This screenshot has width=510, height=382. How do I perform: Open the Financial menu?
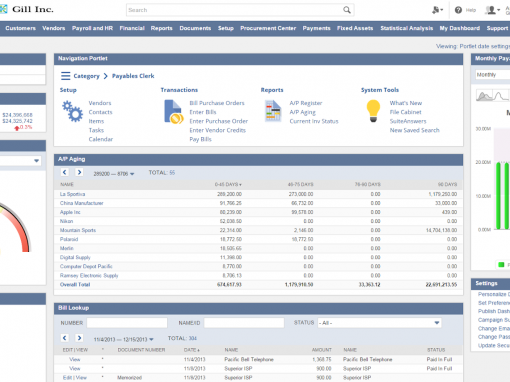pos(132,28)
